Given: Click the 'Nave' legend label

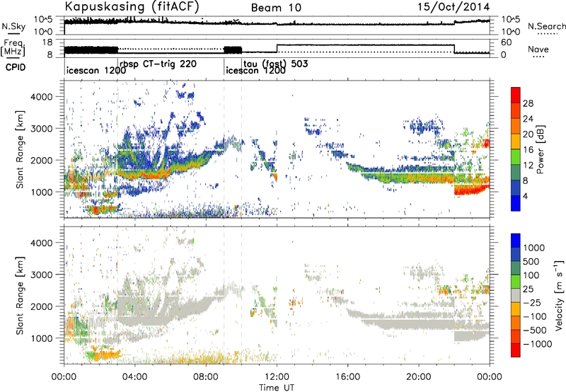Looking at the screenshot, I should coord(538,50).
